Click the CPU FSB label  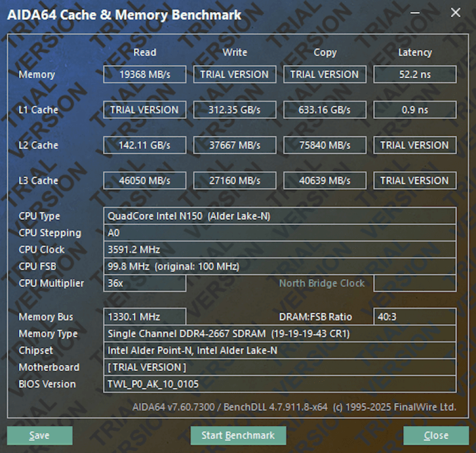tap(37, 266)
